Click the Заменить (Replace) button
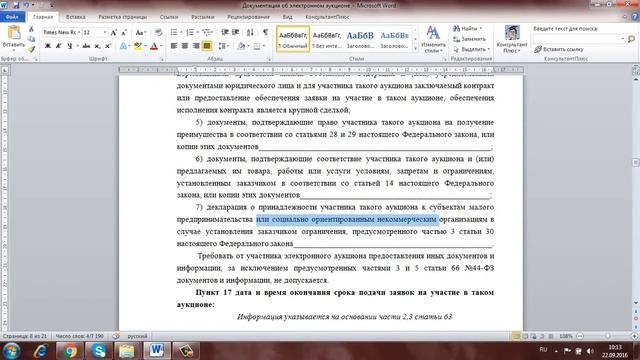Viewport: 640px width, 360px height. point(469,39)
